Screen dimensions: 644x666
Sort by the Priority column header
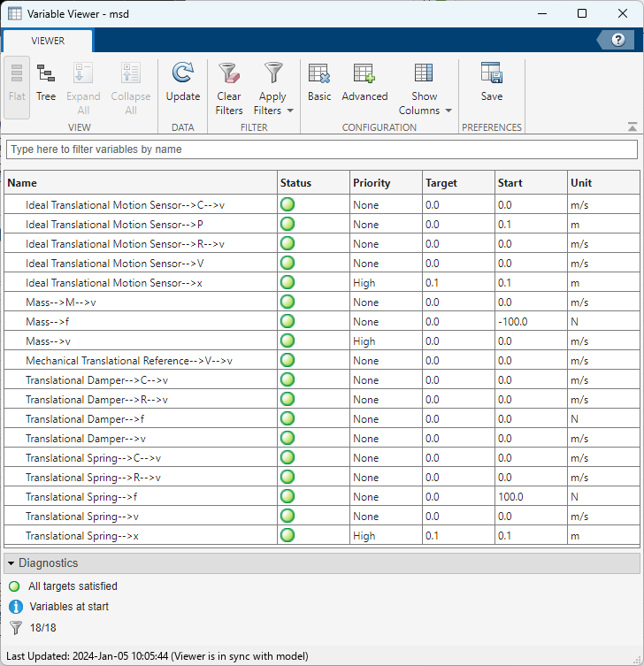[x=372, y=183]
